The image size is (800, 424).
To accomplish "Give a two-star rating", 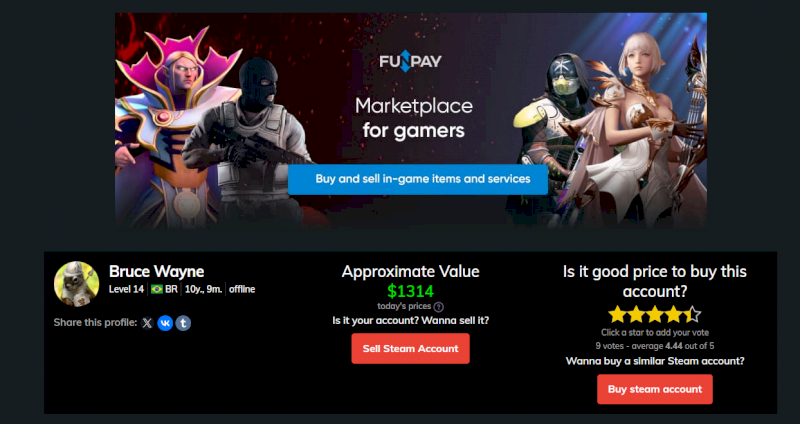I will click(636, 314).
